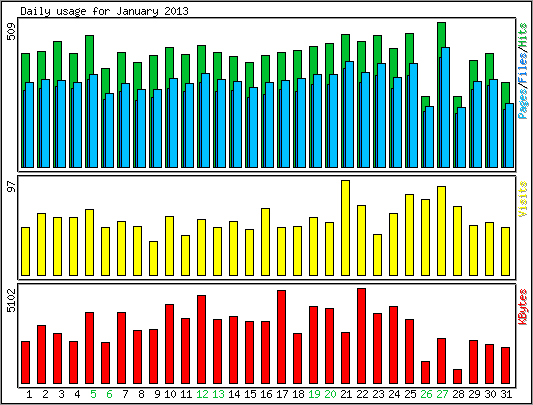Click green weekend day label 20
The width and height of the screenshot is (533, 405).
click(330, 394)
